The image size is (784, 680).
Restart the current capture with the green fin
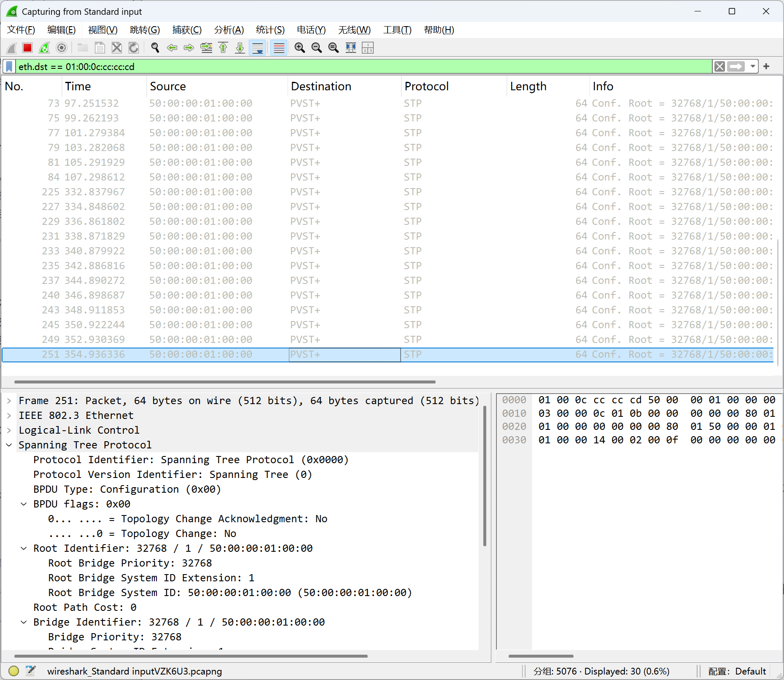[x=44, y=48]
